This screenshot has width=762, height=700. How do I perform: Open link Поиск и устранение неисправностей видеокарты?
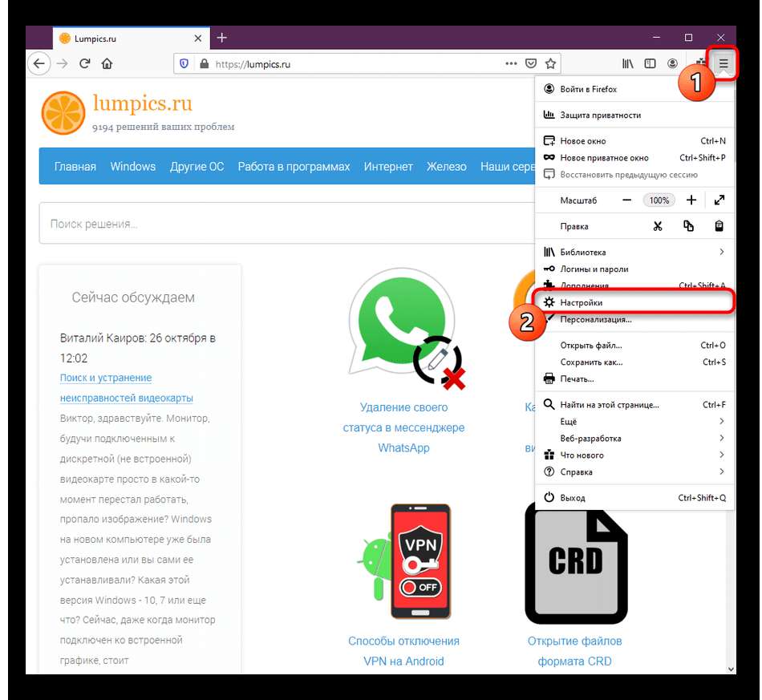click(x=127, y=387)
